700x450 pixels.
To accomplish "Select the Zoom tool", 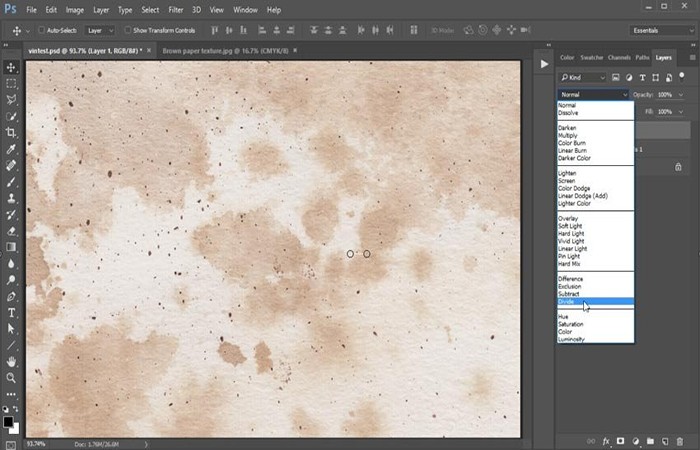I will pyautogui.click(x=11, y=378).
